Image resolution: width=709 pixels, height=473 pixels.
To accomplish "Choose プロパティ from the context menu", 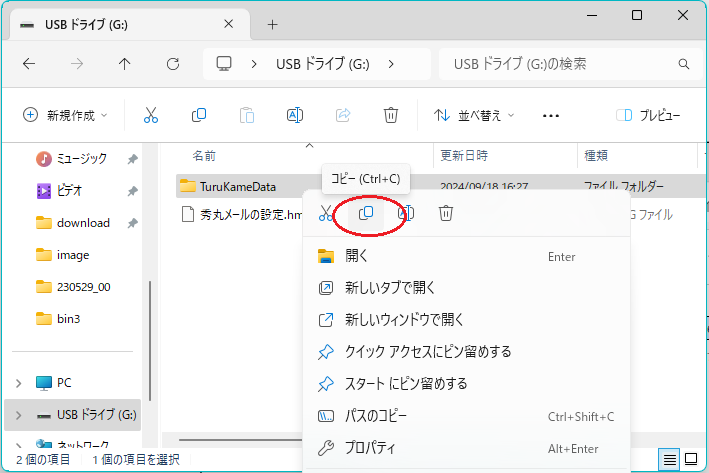I will click(x=466, y=448).
